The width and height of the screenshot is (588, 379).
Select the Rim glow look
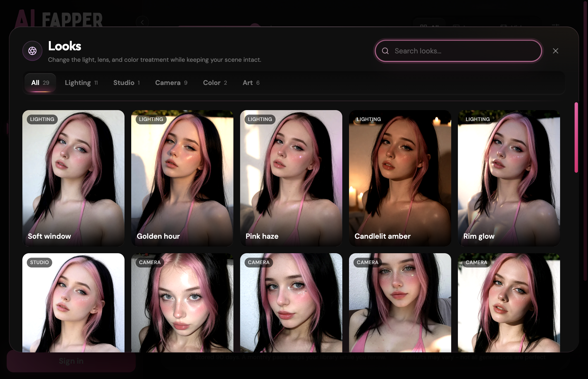pos(509,178)
